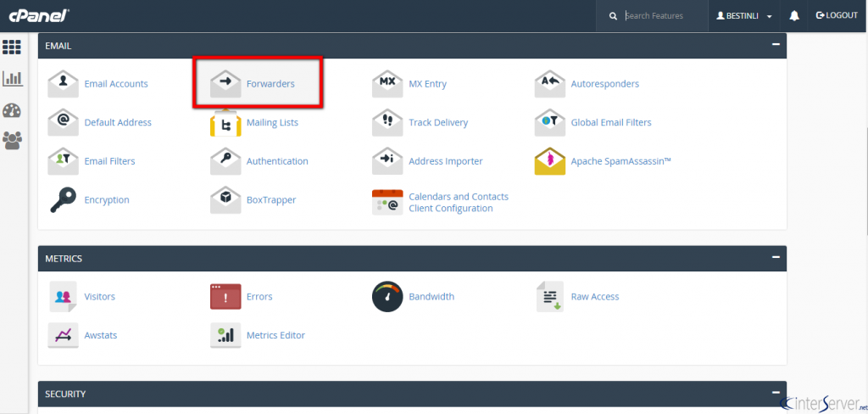Open the Forwarders envelope icon
Screen dimensions: 868x414
pyautogui.click(x=225, y=83)
